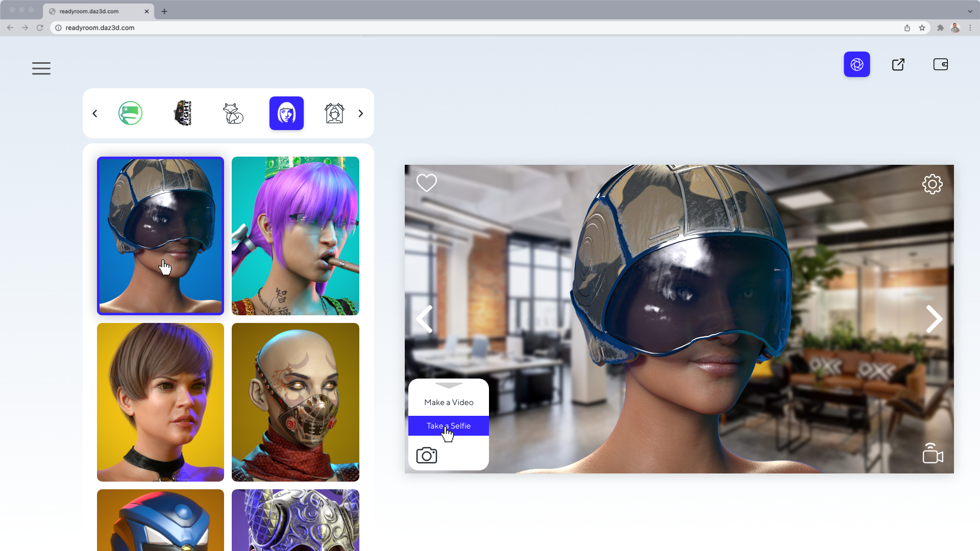The height and width of the screenshot is (551, 980).
Task: Select the green chameleon collection icon
Action: (130, 113)
